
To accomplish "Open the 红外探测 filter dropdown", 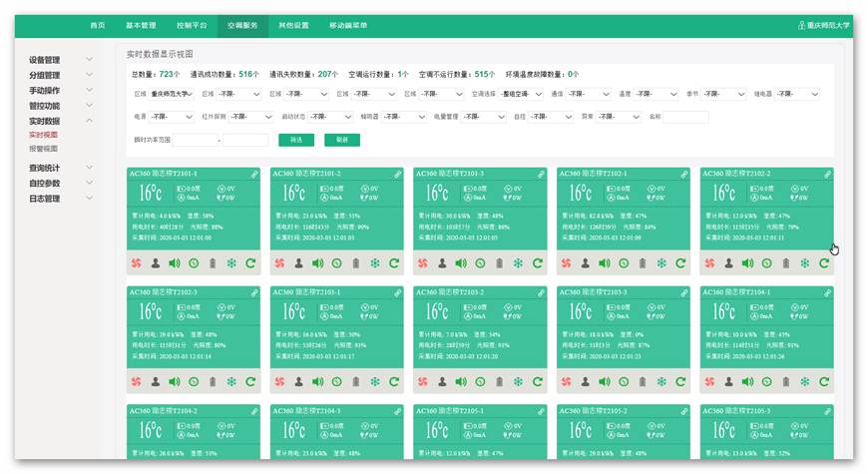I will (x=250, y=117).
